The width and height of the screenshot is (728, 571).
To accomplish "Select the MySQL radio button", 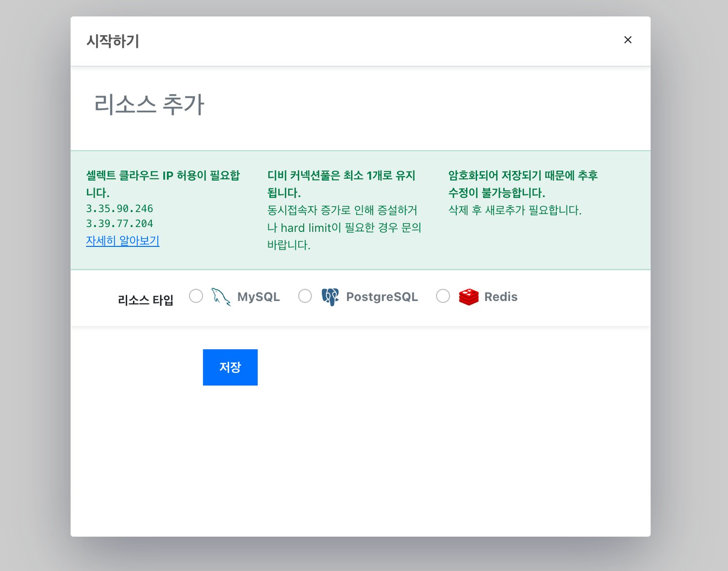I will click(196, 296).
